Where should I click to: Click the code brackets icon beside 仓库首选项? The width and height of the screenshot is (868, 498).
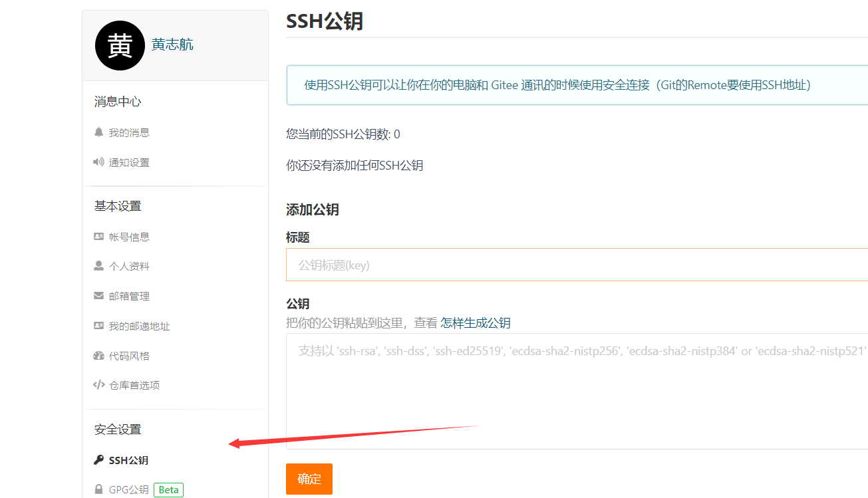(x=98, y=385)
